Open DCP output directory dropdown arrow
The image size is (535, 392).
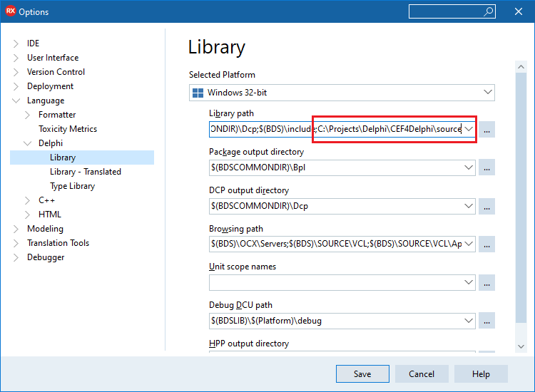[x=469, y=206]
